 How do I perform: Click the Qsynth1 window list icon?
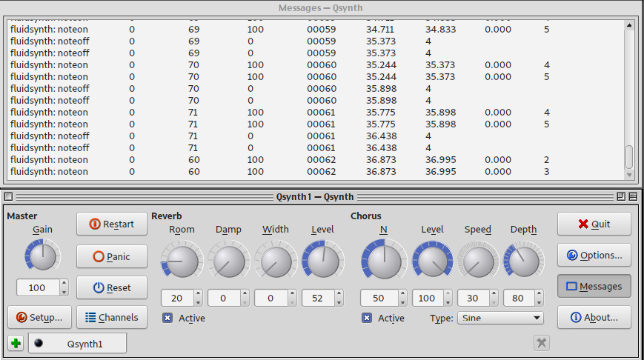tap(633, 196)
